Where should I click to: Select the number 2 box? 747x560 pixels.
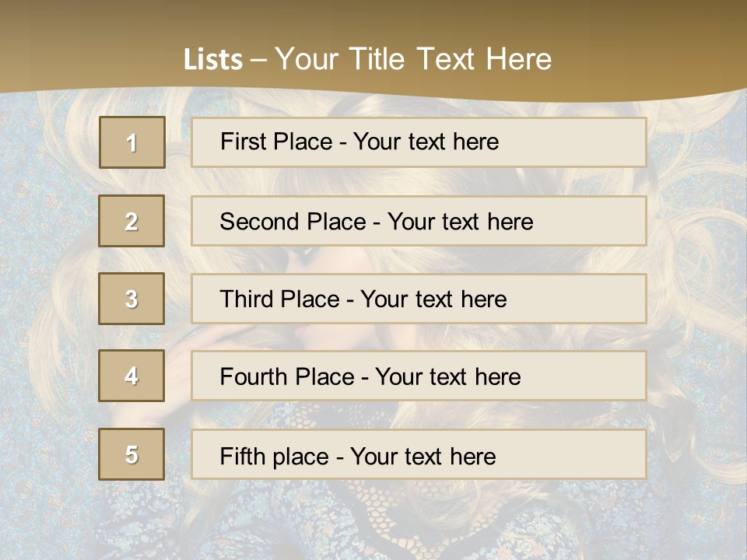click(x=132, y=221)
